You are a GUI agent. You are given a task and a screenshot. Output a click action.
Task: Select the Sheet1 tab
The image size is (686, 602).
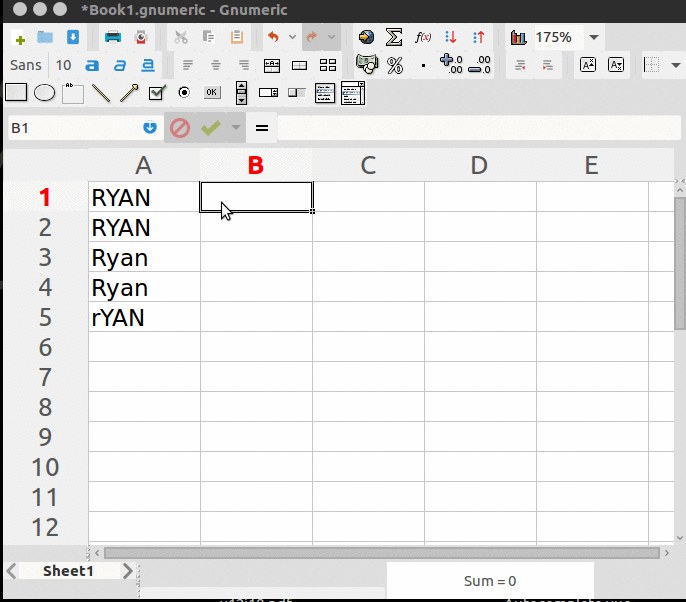[68, 571]
